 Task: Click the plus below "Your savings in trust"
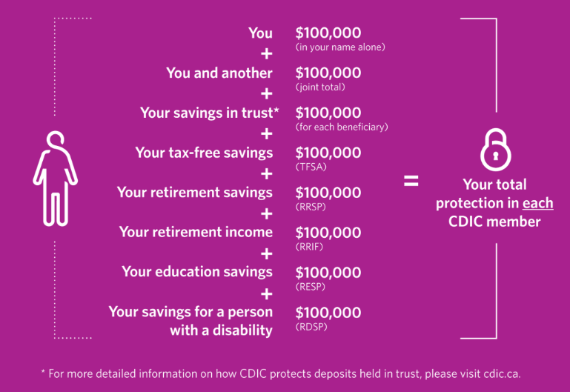266,133
